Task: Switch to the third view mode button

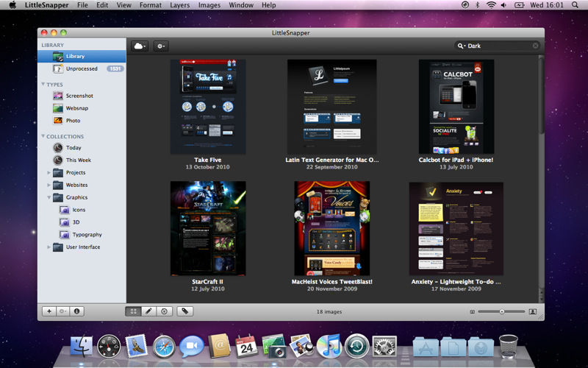Action: [x=164, y=311]
